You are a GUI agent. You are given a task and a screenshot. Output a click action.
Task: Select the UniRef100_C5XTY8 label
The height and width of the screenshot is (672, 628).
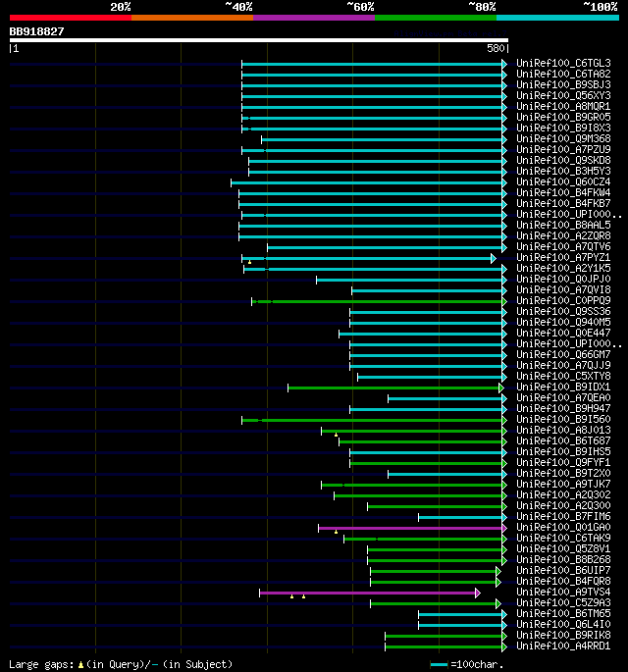click(563, 376)
